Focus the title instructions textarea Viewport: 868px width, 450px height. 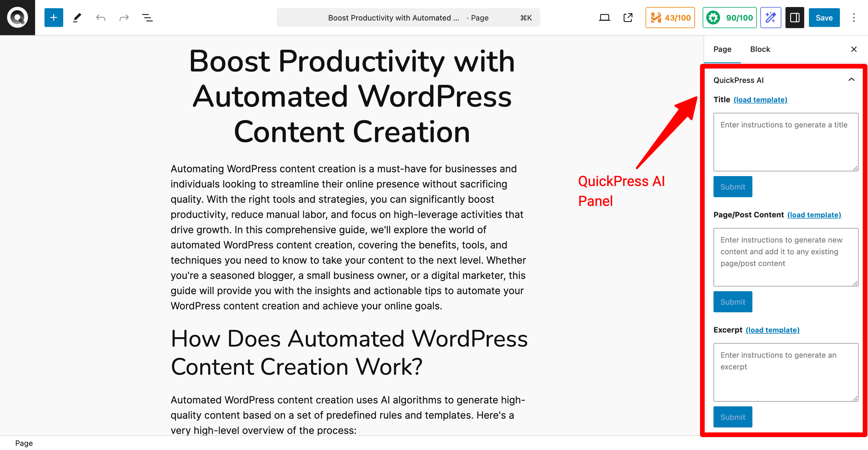tap(786, 142)
